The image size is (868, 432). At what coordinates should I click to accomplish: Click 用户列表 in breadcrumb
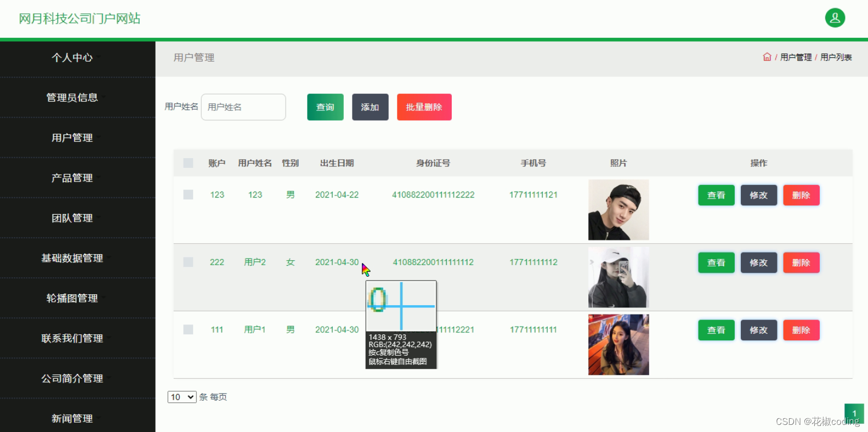pos(836,57)
